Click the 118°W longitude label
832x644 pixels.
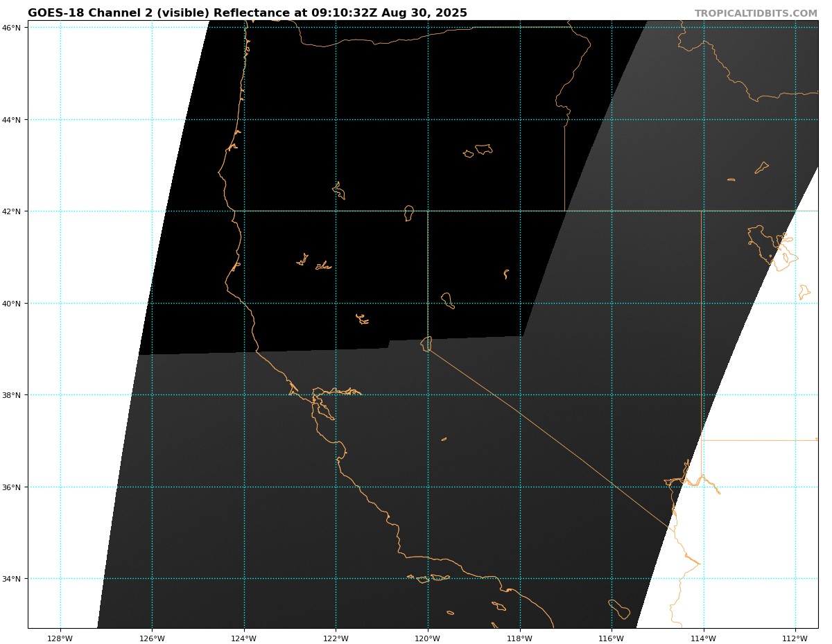tap(520, 638)
